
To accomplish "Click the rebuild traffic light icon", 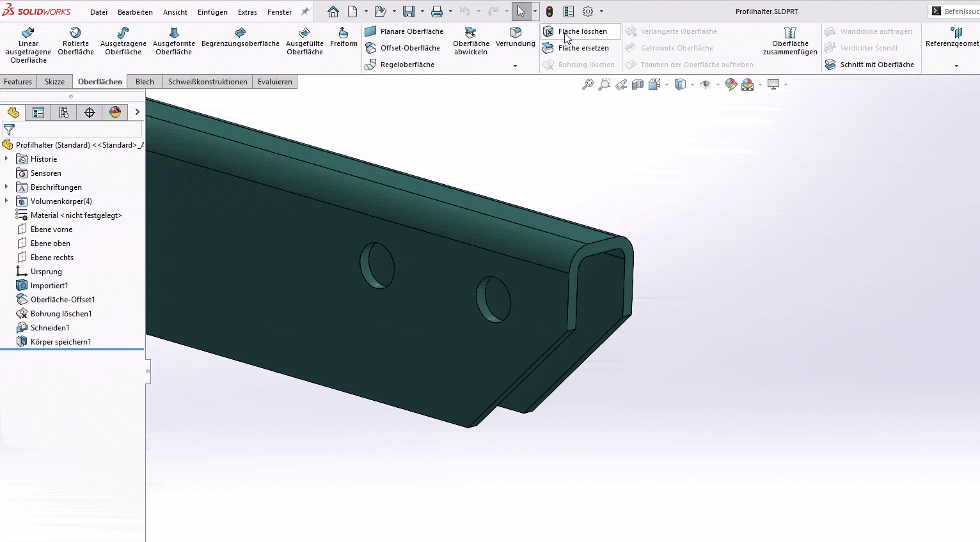I will coord(549,12).
